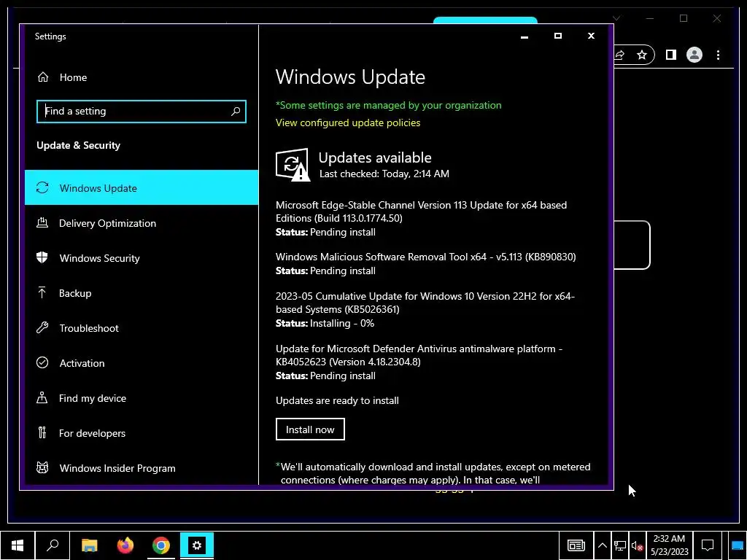Click the Windows Security shield icon
747x560 pixels.
point(42,257)
